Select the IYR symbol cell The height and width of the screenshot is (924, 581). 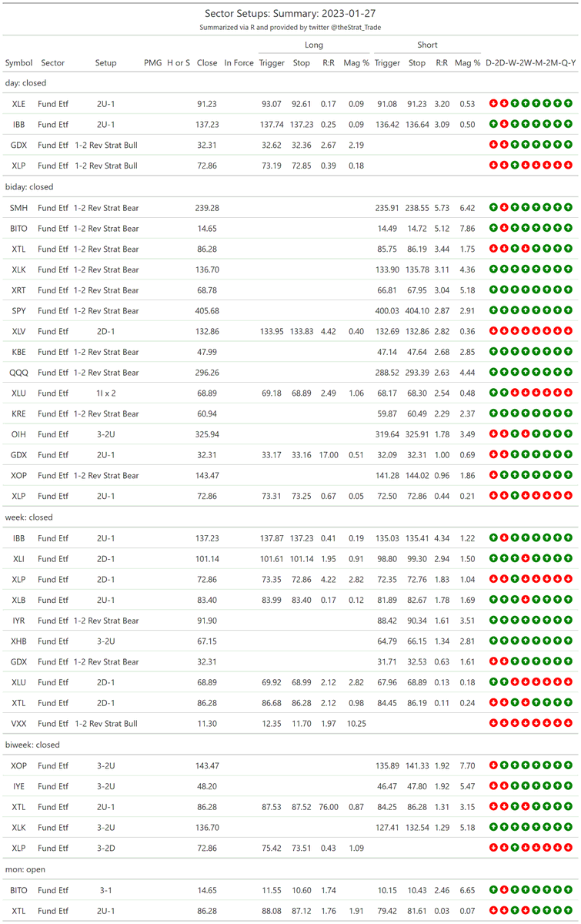pos(18,620)
